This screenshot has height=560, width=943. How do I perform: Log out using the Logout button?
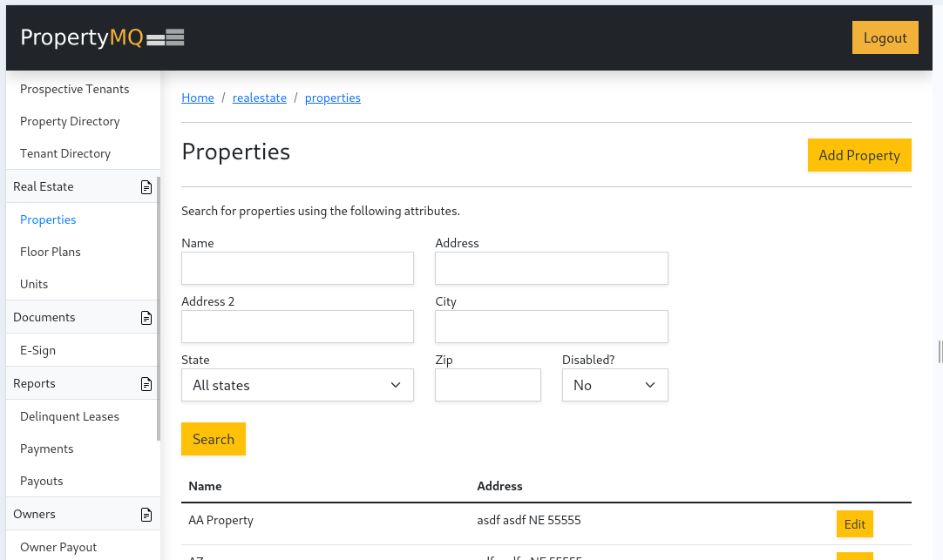pos(885,37)
